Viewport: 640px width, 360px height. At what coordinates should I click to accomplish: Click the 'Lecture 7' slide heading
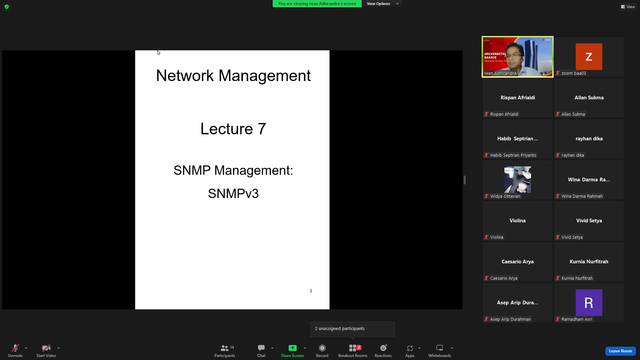[x=233, y=129]
